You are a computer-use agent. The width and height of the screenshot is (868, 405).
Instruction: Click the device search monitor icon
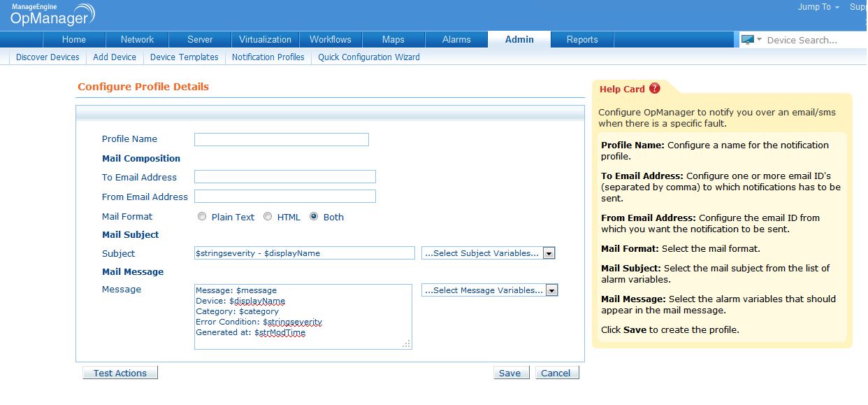point(747,40)
